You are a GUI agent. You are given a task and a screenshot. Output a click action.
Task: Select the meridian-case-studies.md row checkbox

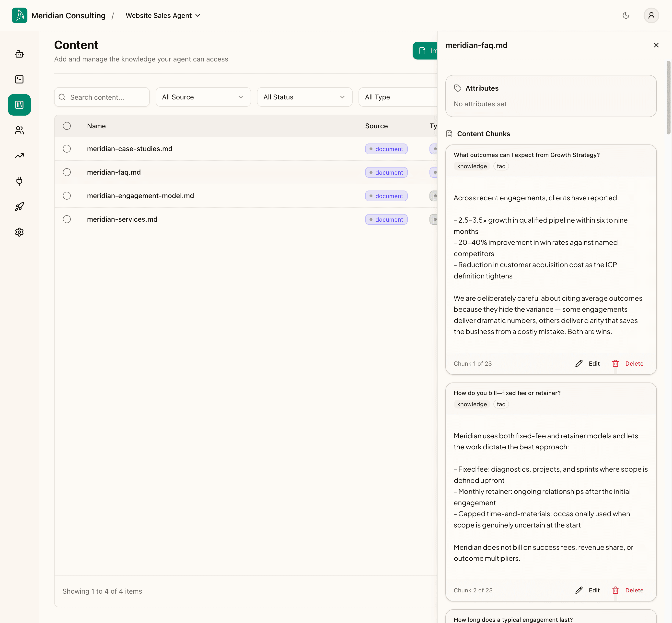pos(67,149)
